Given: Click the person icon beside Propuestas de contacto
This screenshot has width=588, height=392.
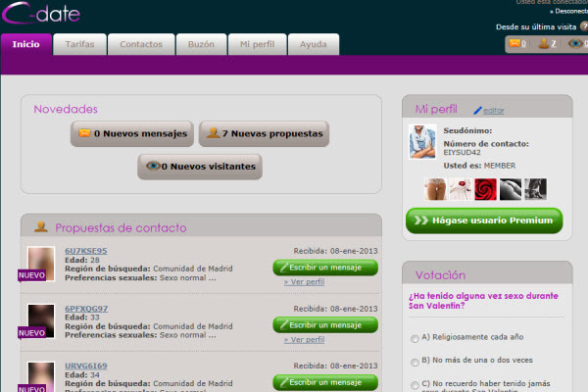Looking at the screenshot, I should click(x=41, y=226).
